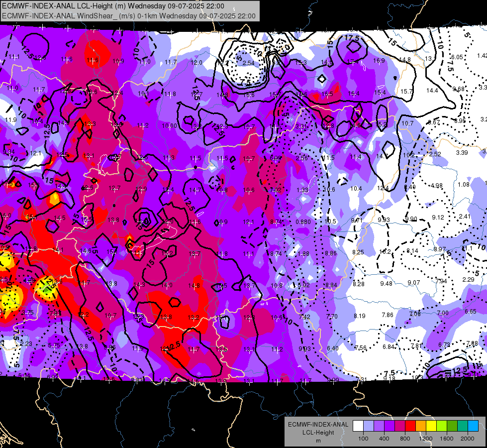Select the 2.52 grid value
This screenshot has height=448, width=487.
pyautogui.click(x=435, y=154)
